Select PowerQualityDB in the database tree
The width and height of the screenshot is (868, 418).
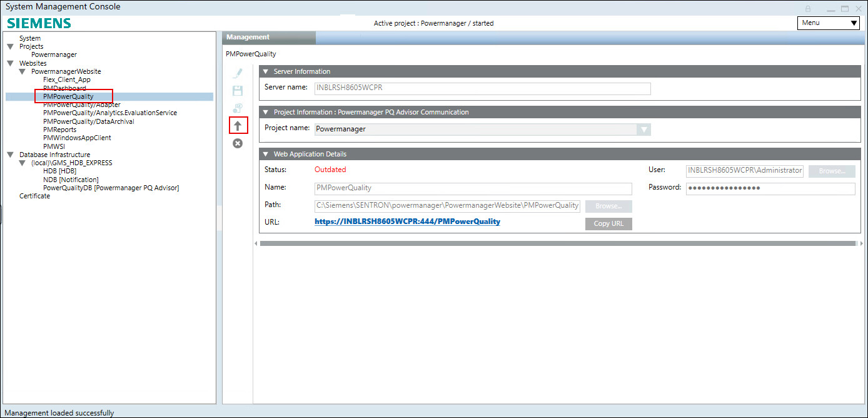pos(111,188)
